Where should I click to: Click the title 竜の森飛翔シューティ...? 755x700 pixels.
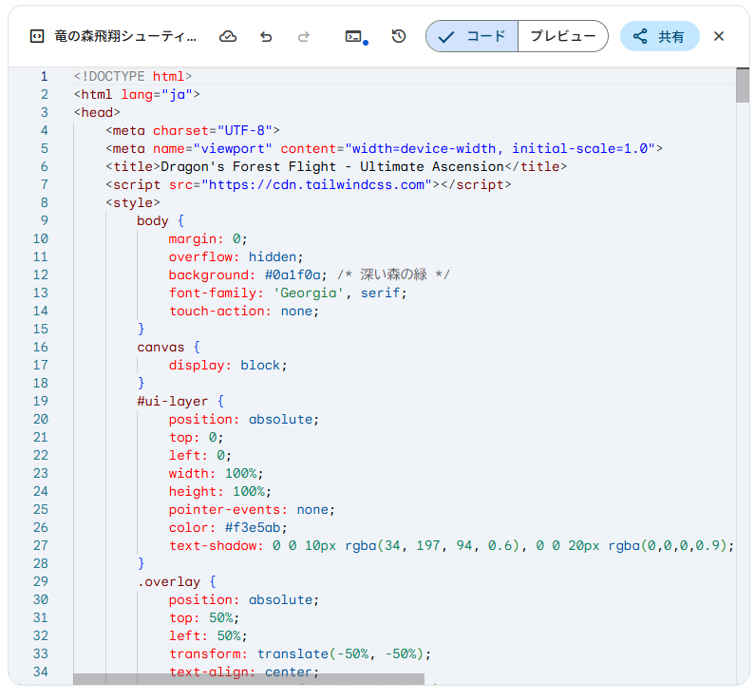tap(125, 37)
